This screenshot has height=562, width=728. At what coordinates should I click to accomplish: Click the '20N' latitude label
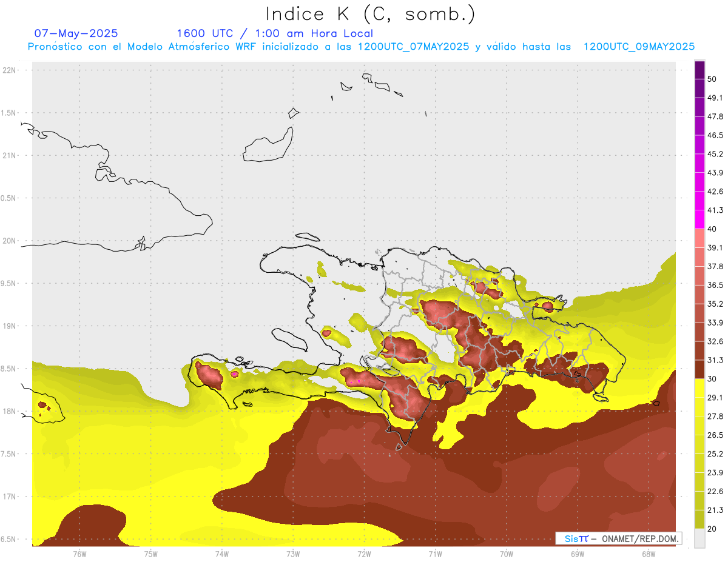coord(9,241)
